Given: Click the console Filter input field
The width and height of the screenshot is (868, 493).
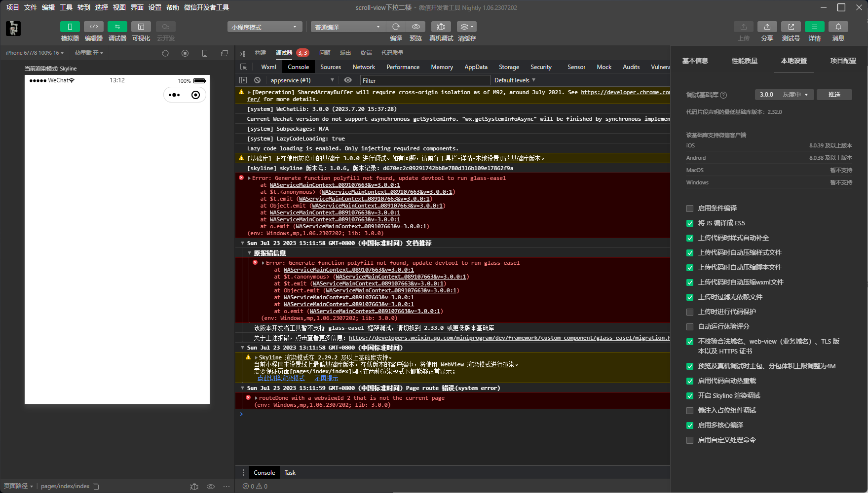Looking at the screenshot, I should tap(424, 80).
